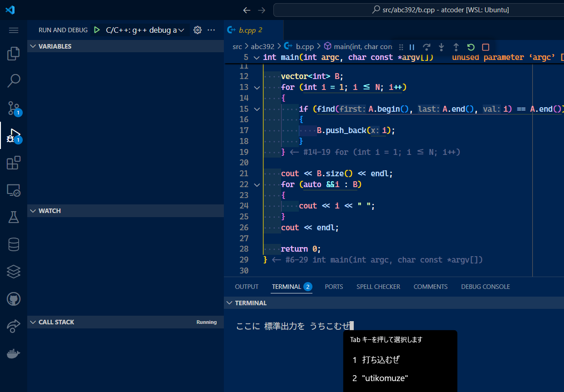Switch to the TERMINAL panel tab
The image size is (564, 392).
pos(292,287)
